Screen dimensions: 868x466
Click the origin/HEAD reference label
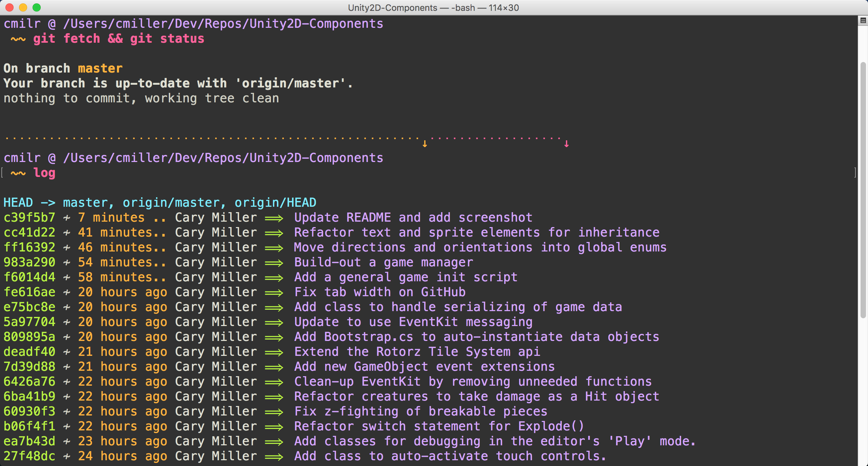point(275,203)
